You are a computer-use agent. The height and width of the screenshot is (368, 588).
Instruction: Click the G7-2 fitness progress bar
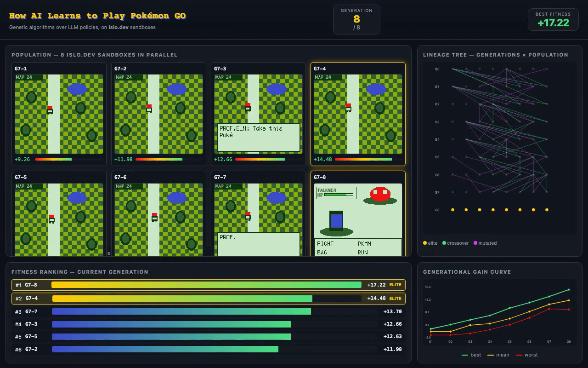[x=169, y=160]
